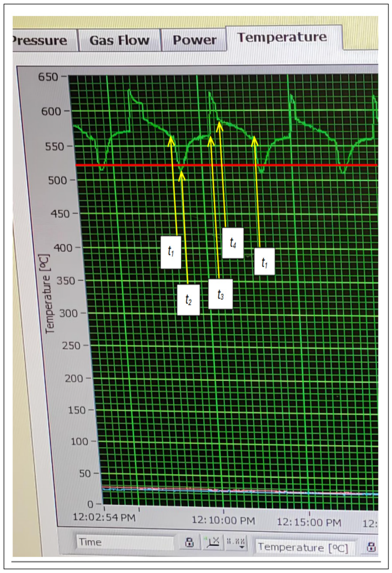Click the t3 annotation label box

(x=220, y=294)
